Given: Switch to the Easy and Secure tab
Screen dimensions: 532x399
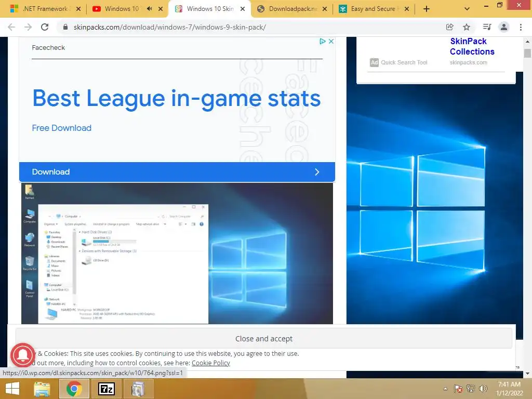Looking at the screenshot, I should [x=373, y=9].
